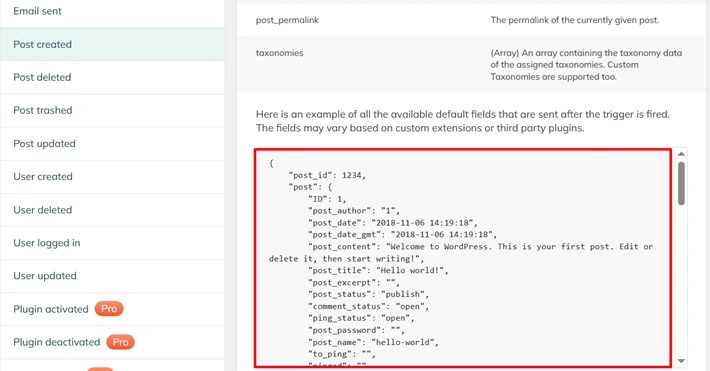The height and width of the screenshot is (371, 710).
Task: Open the Post trashed trigger
Action: (112, 111)
